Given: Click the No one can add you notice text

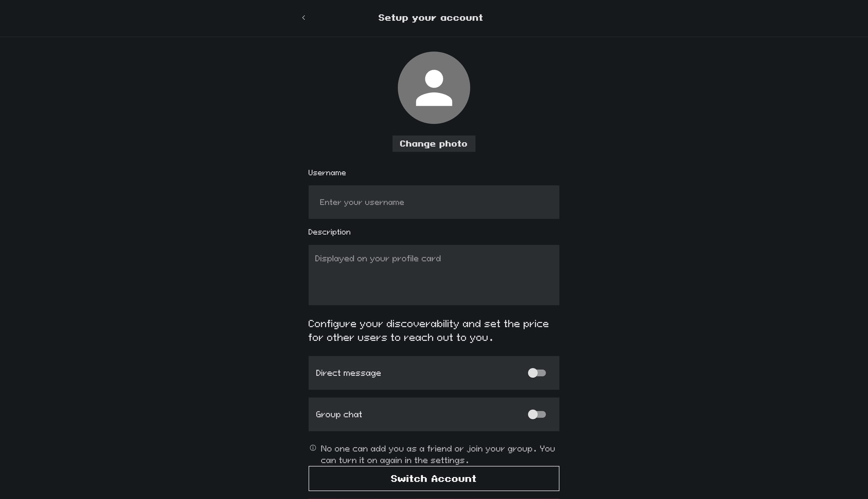Looking at the screenshot, I should (437, 454).
